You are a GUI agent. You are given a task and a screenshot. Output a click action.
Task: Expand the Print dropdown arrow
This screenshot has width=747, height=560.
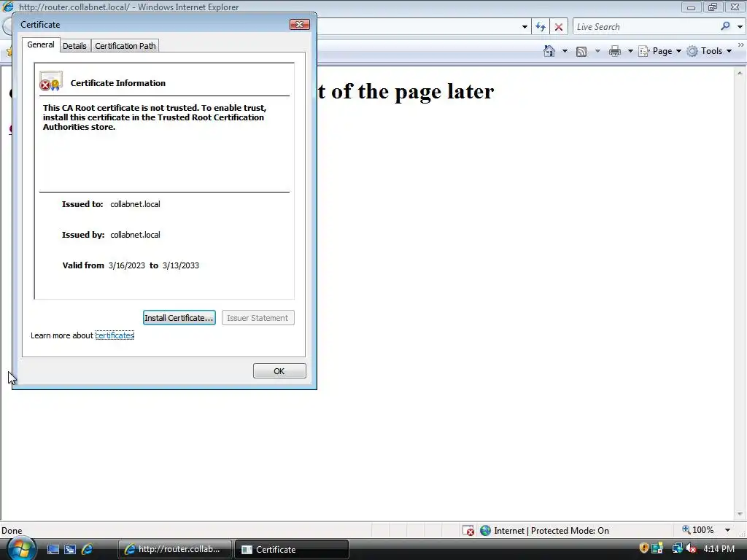(x=630, y=51)
